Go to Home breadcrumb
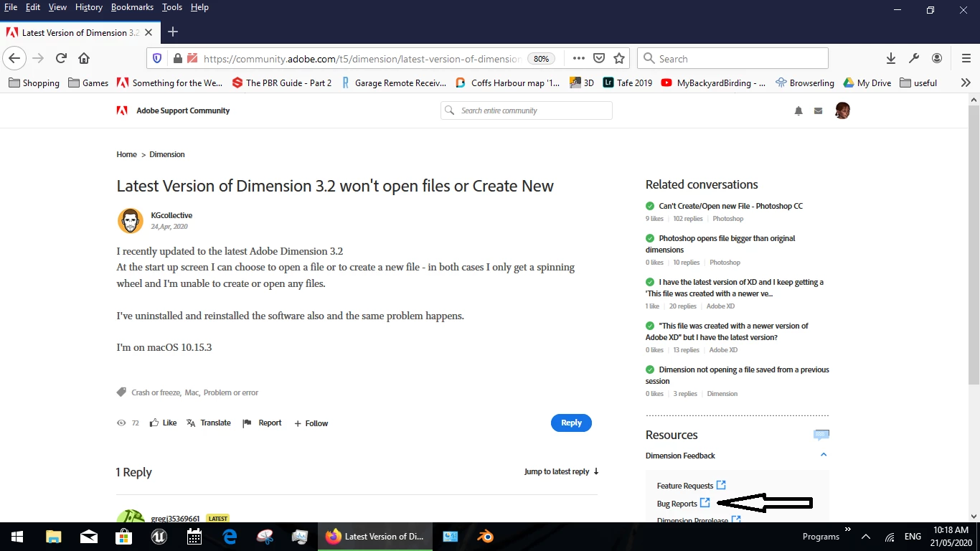 point(126,154)
